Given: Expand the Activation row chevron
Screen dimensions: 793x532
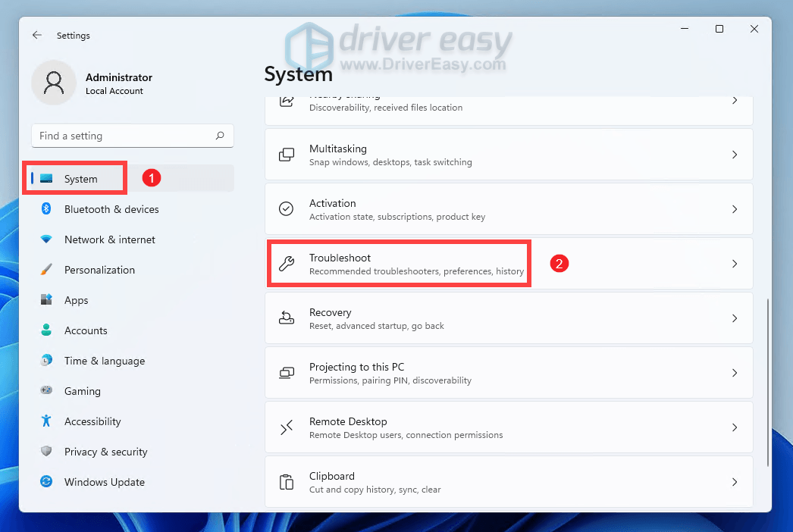Looking at the screenshot, I should pyautogui.click(x=734, y=209).
